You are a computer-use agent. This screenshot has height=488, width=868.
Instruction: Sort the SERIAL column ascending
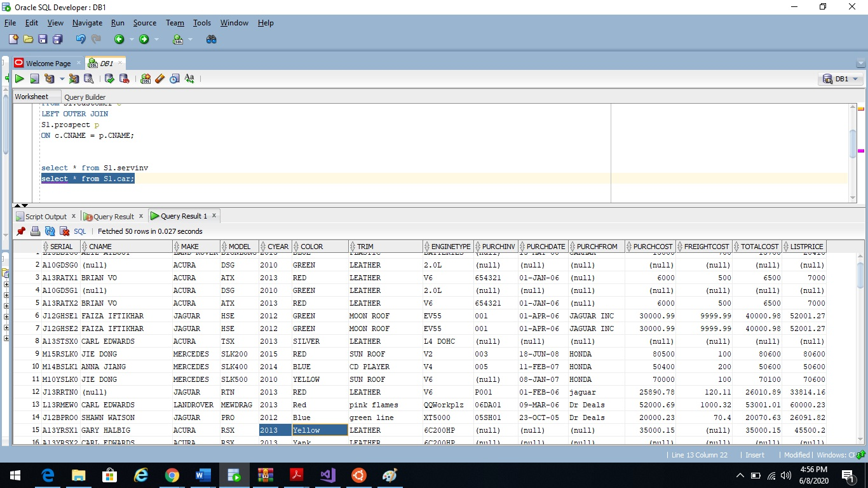pyautogui.click(x=62, y=247)
